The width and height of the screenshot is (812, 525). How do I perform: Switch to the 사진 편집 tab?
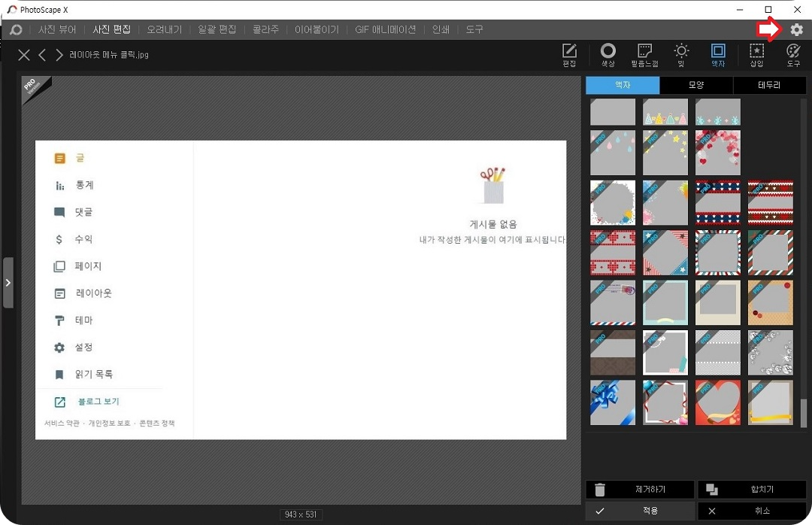point(112,29)
